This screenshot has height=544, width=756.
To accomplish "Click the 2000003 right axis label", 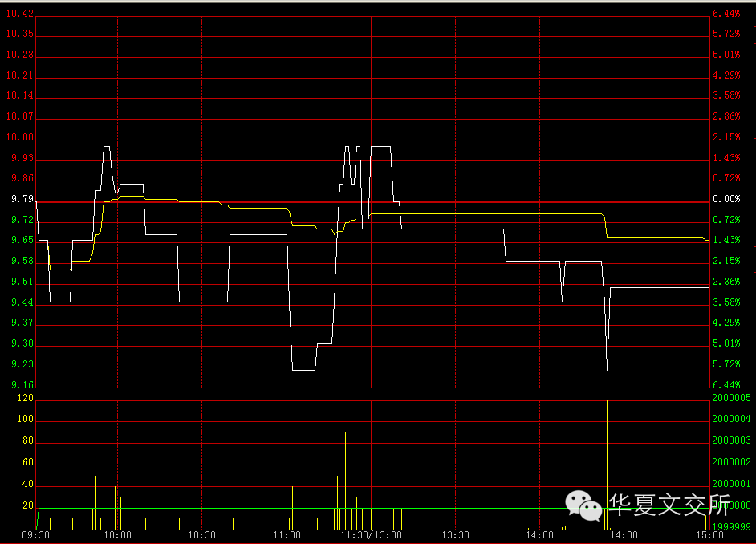I will click(731, 440).
